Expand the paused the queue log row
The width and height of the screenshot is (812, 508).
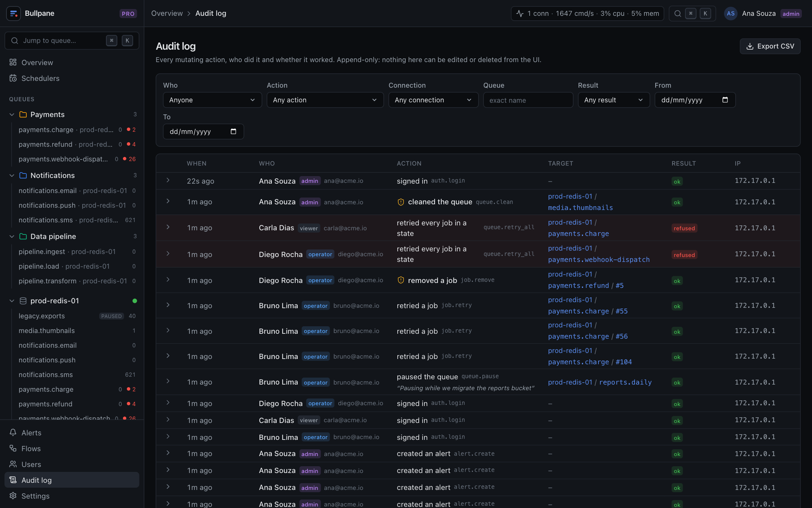pyautogui.click(x=168, y=381)
